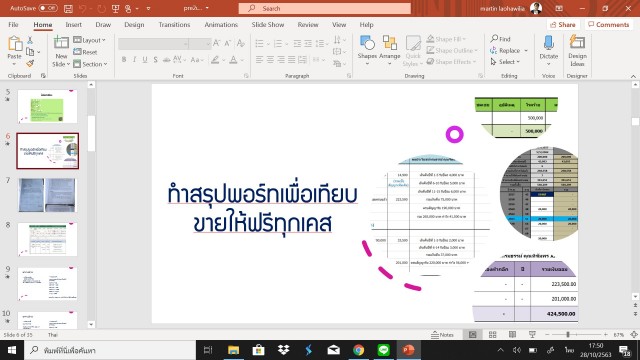The width and height of the screenshot is (640, 360).
Task: Open the Comments pane
Action: (608, 24)
